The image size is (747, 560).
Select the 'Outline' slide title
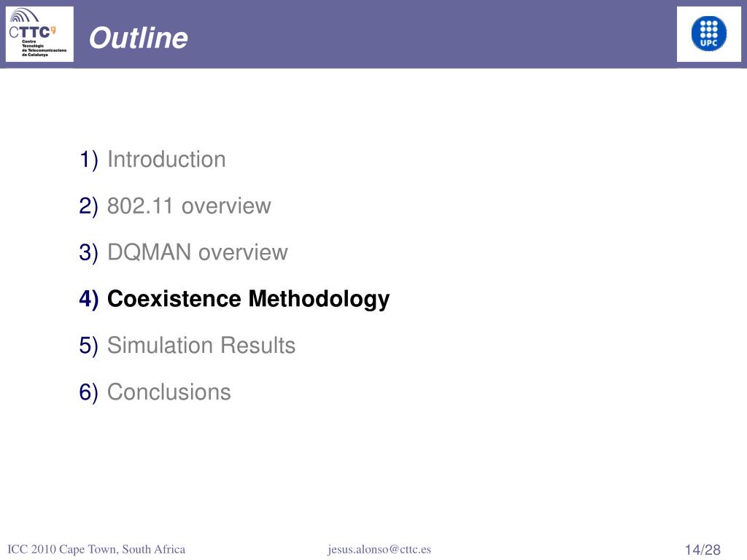(x=138, y=38)
